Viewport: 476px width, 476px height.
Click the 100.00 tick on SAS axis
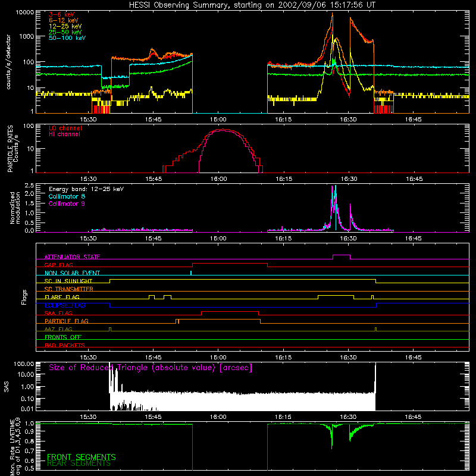point(24,364)
